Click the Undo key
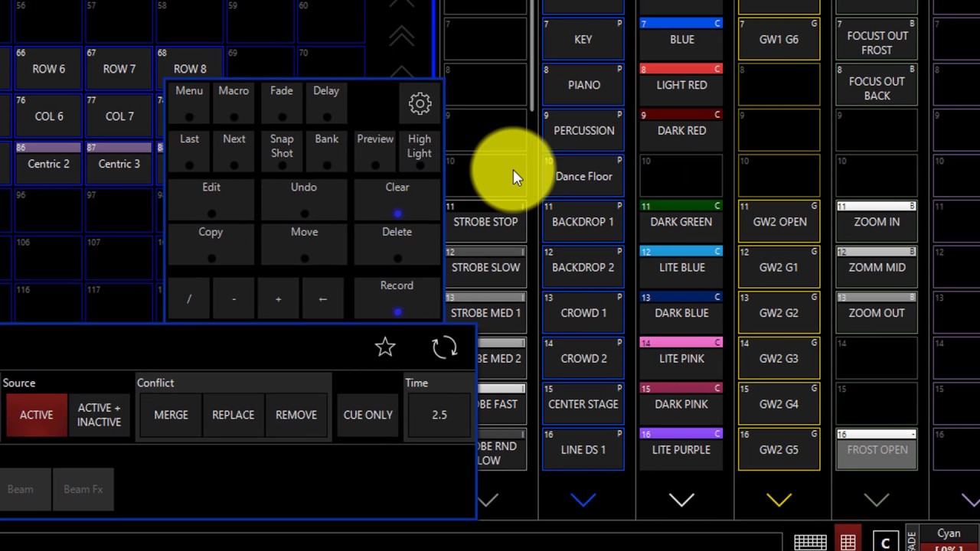Image resolution: width=980 pixels, height=551 pixels. click(304, 199)
